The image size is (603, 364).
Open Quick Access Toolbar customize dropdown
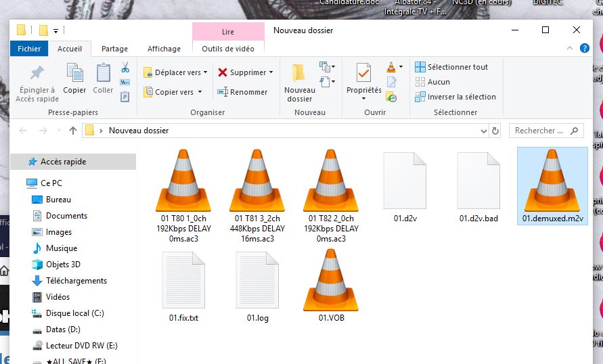[x=55, y=30]
